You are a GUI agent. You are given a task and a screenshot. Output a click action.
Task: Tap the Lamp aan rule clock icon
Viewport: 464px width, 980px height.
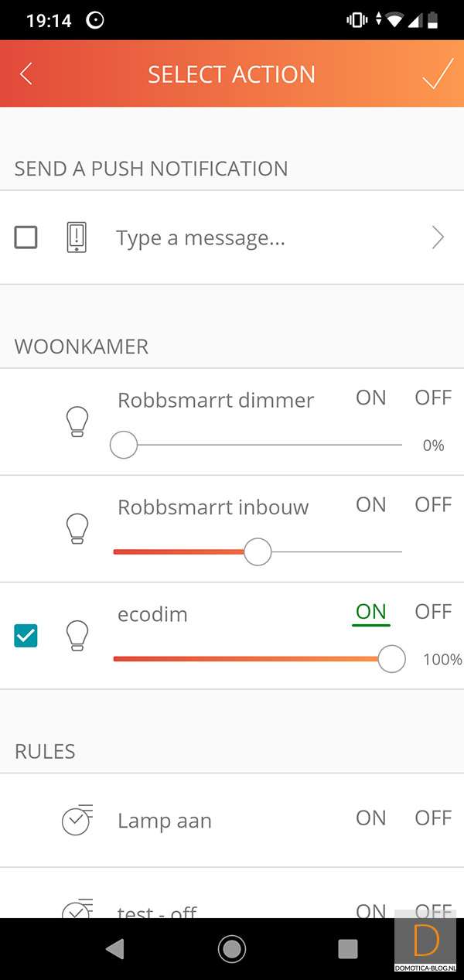[x=77, y=821]
